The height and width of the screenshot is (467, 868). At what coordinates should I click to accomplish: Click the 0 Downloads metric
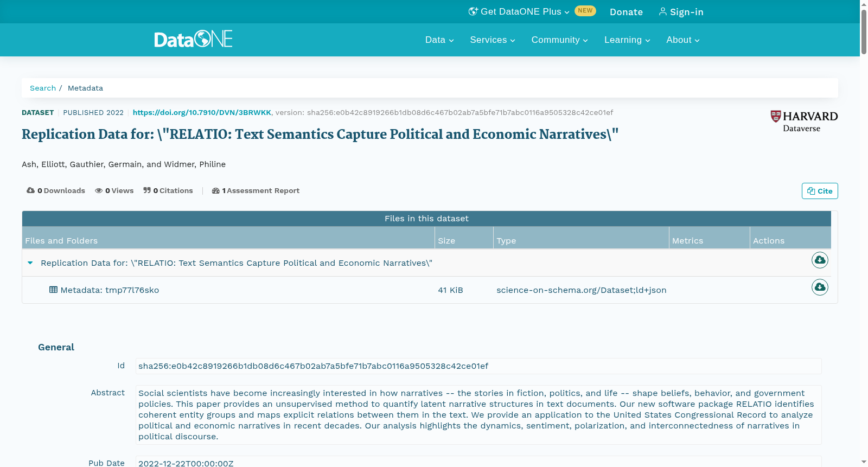(56, 190)
